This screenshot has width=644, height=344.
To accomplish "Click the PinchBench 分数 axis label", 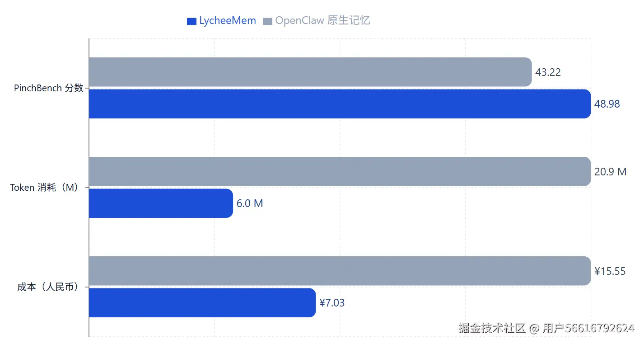I will [49, 88].
